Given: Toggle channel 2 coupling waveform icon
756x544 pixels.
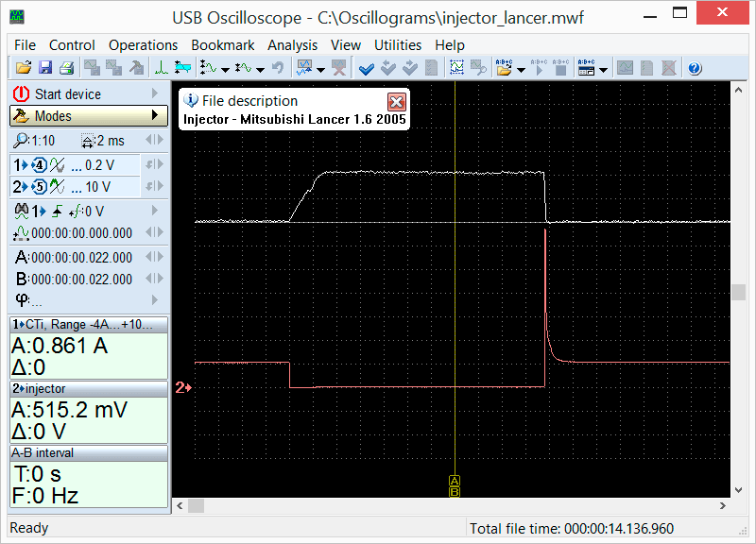Looking at the screenshot, I should [58, 187].
